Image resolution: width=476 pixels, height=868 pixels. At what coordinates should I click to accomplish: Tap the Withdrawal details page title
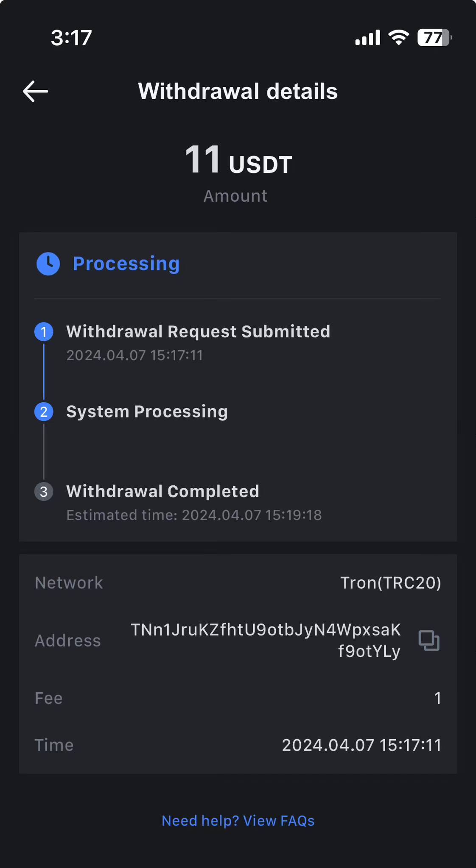tap(238, 91)
